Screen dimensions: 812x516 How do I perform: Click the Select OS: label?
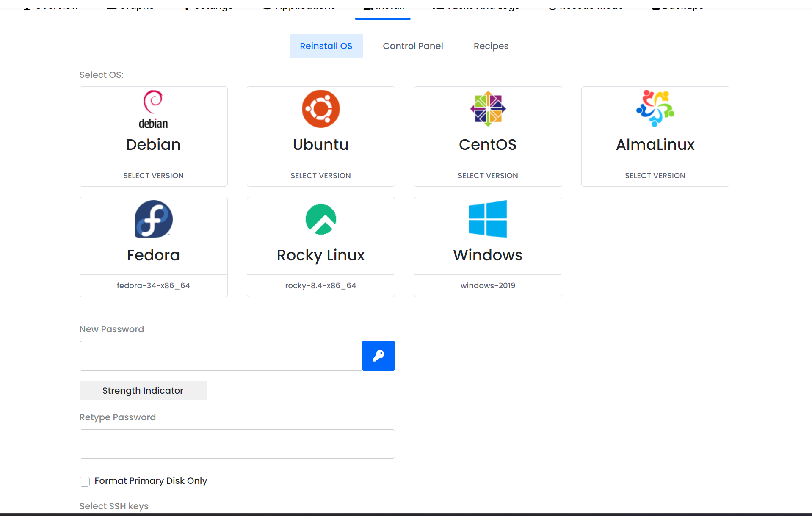click(x=102, y=75)
